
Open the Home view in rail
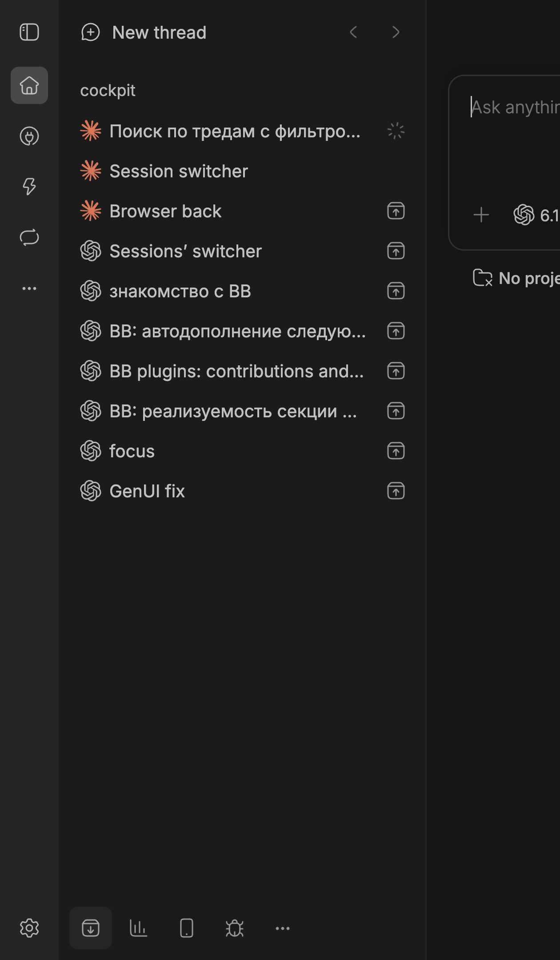click(x=29, y=85)
